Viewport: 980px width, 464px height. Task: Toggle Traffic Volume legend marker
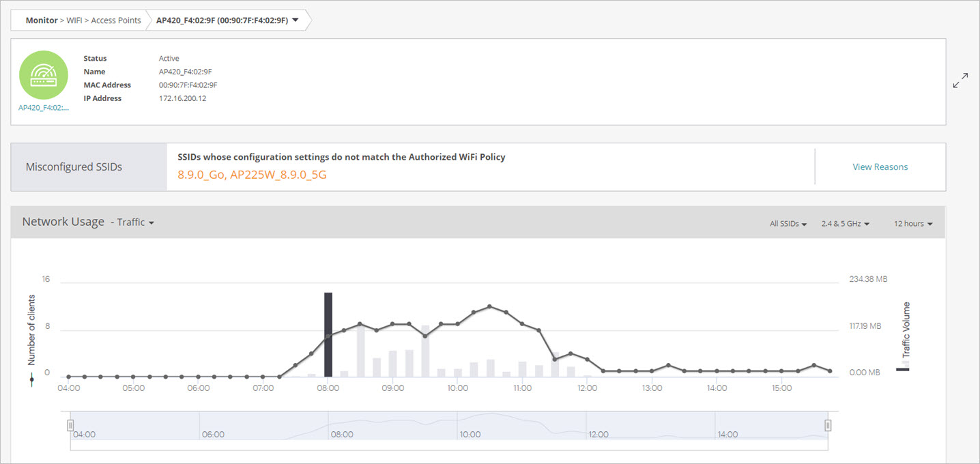(902, 369)
